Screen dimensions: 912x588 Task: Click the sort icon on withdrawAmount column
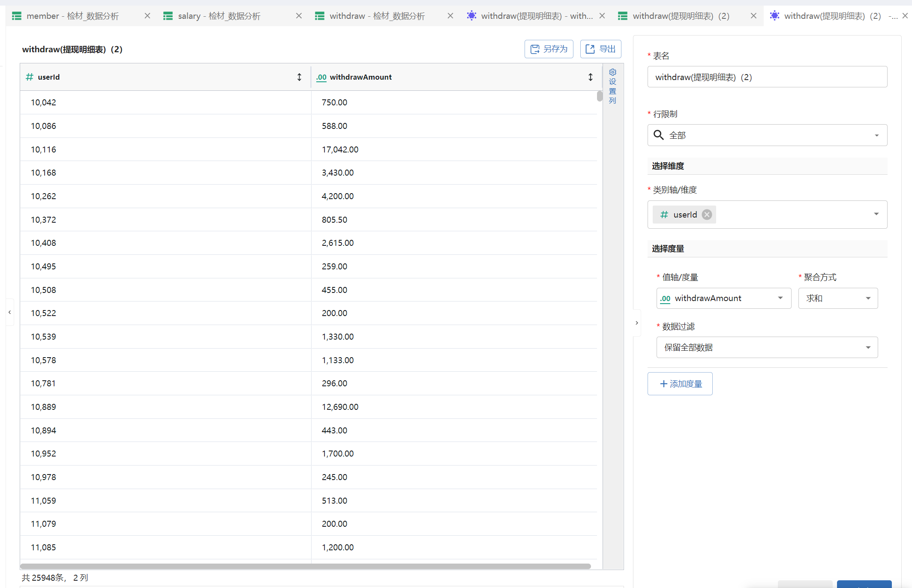coord(590,77)
